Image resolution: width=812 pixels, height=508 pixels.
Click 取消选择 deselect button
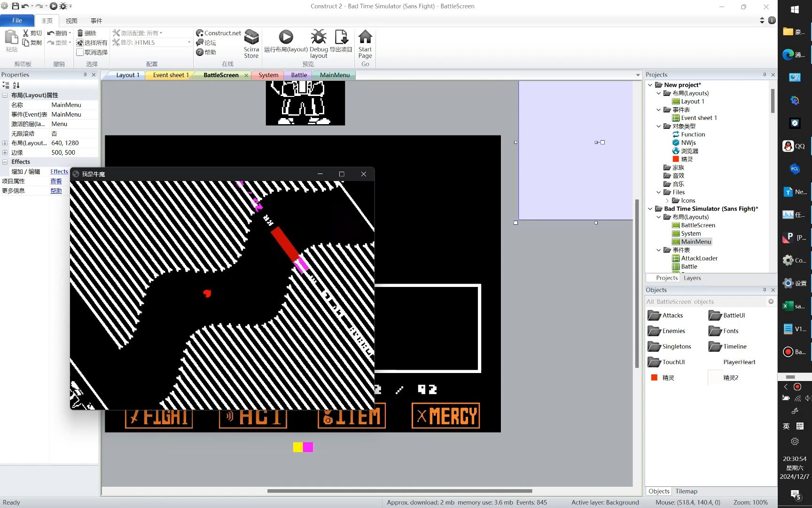[92, 52]
